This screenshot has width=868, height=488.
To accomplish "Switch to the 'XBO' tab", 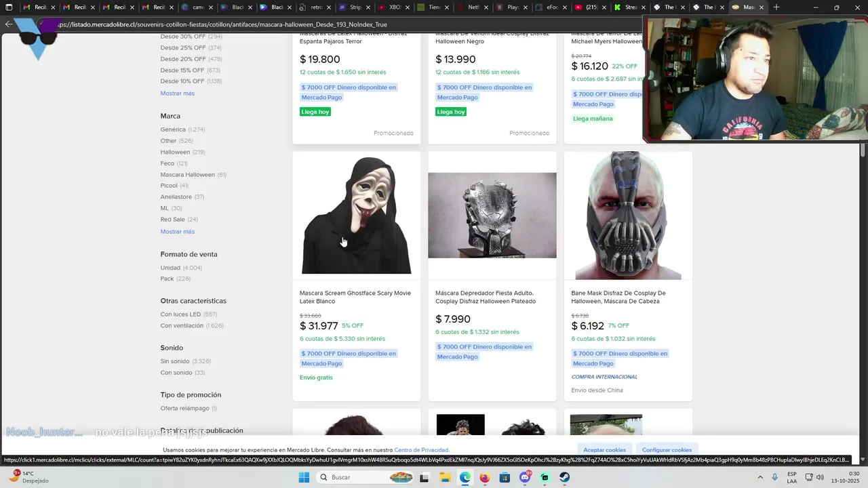I will click(x=395, y=7).
